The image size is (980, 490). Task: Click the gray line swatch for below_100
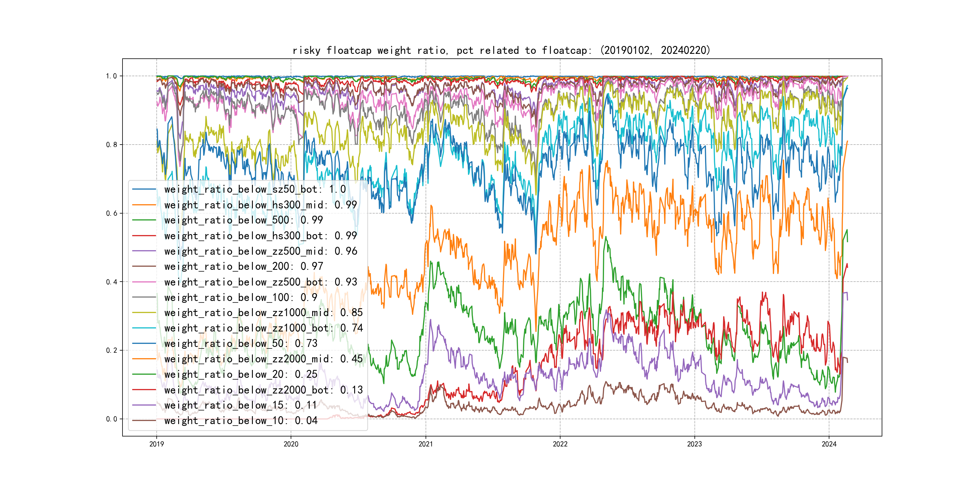tap(144, 297)
